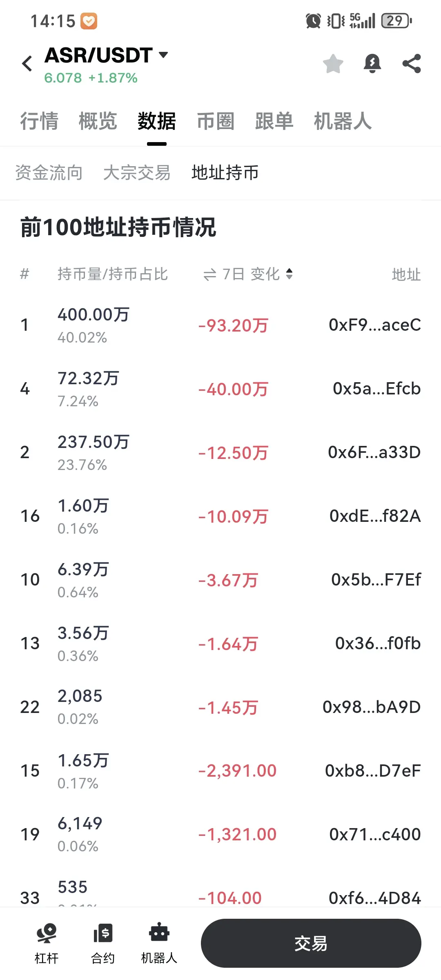Image resolution: width=441 pixels, height=980 pixels.
Task: Tap the share icon
Action: coord(411,64)
